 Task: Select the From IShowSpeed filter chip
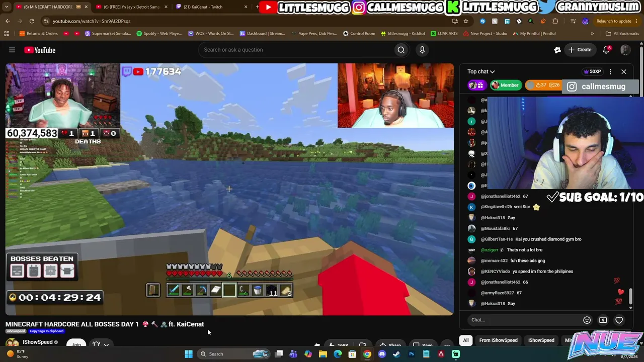(x=498, y=340)
